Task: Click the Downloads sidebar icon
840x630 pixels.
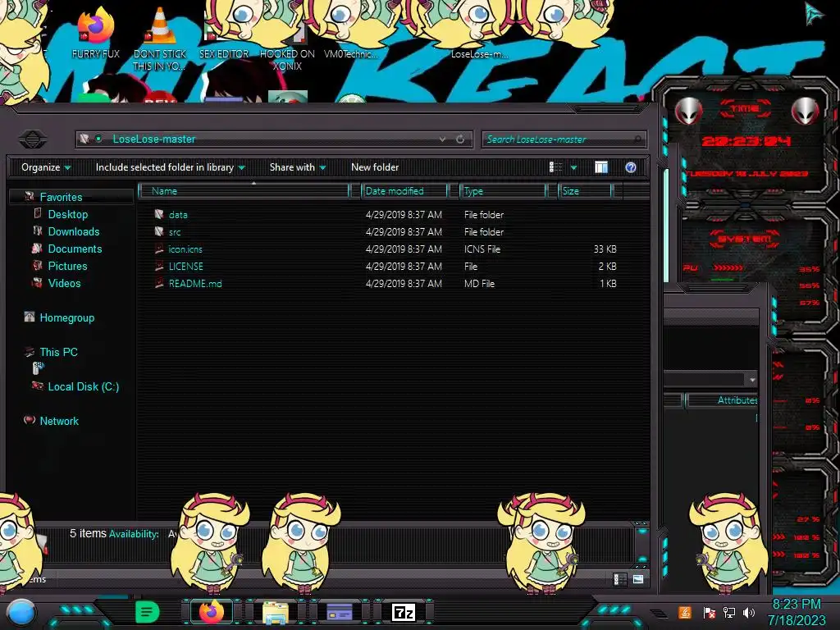Action: [38, 231]
